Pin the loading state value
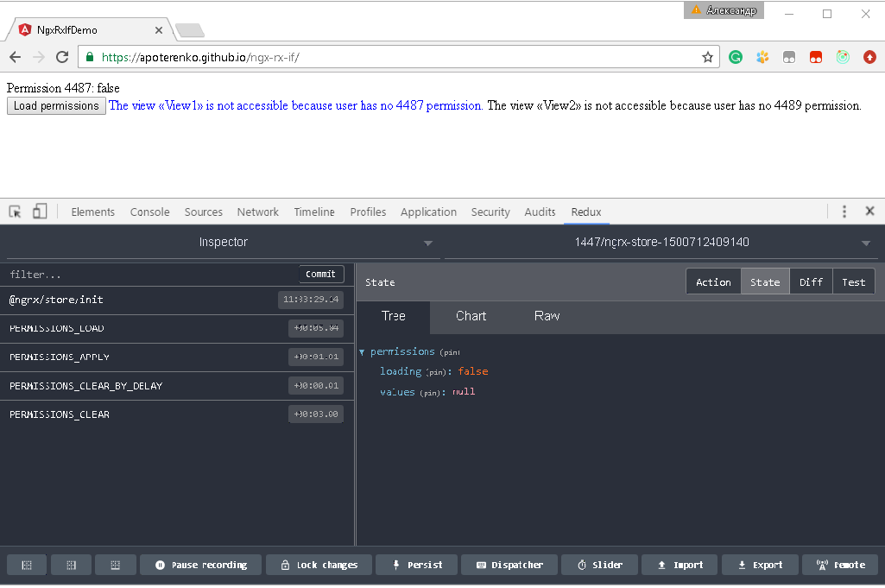This screenshot has height=588, width=885. point(436,372)
